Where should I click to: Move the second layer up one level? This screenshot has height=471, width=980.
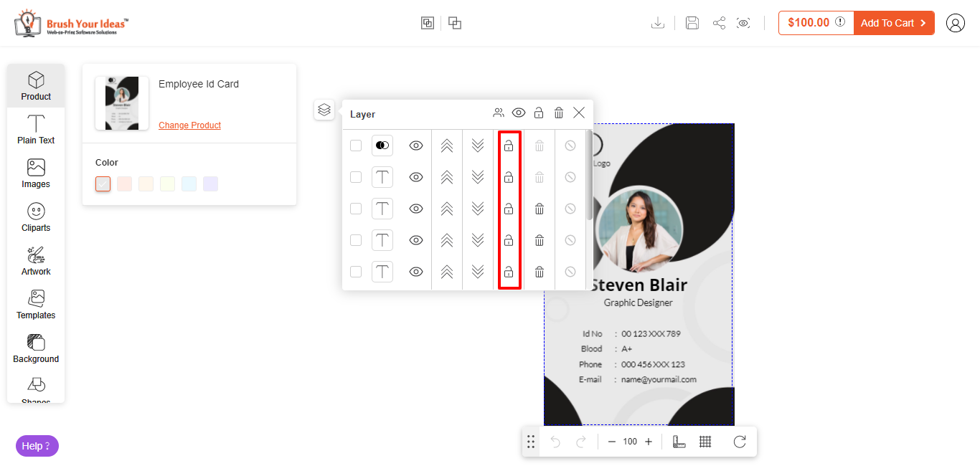[x=447, y=177]
